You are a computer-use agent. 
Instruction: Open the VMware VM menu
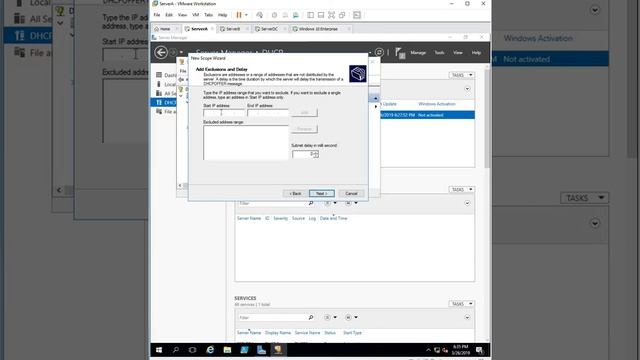pyautogui.click(x=196, y=15)
